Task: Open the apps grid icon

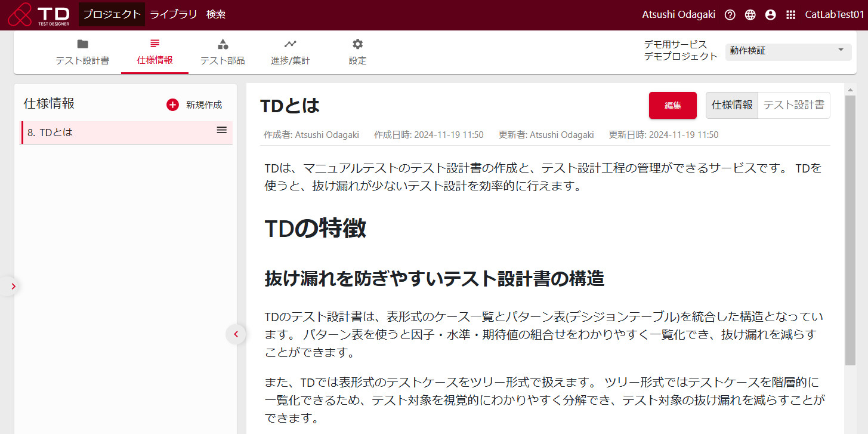Action: coord(791,15)
